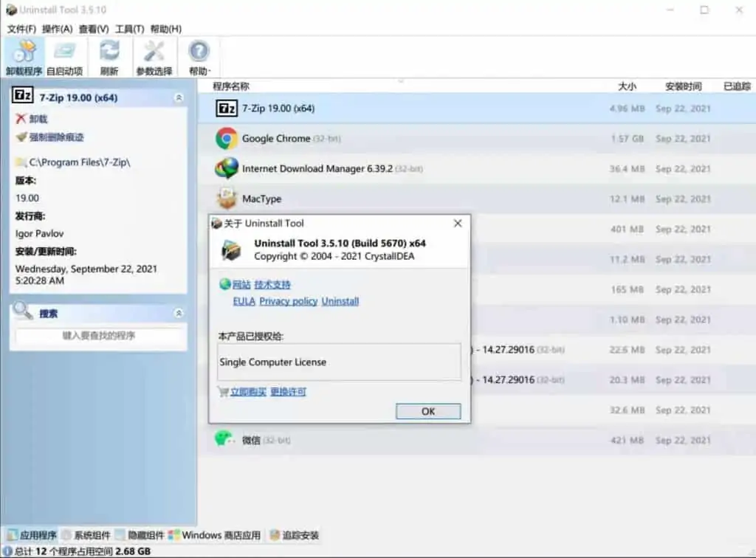
Task: Sort by 安装时间 install date column header
Action: [683, 86]
